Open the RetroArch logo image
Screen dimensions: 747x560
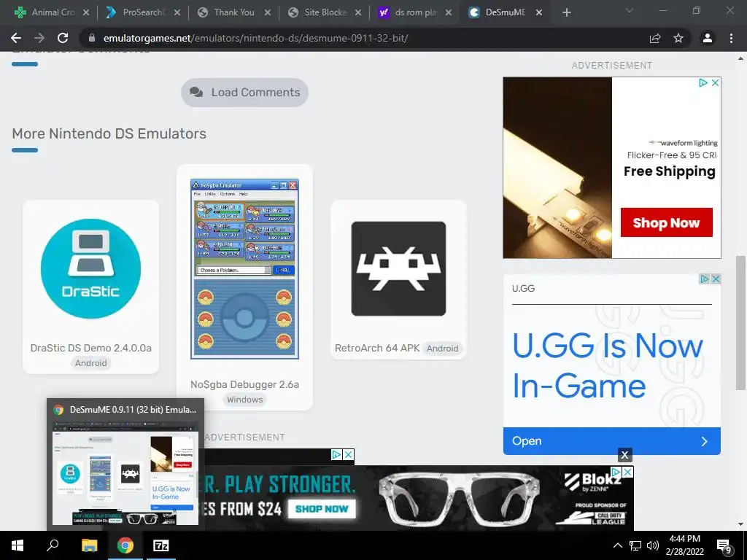398,268
